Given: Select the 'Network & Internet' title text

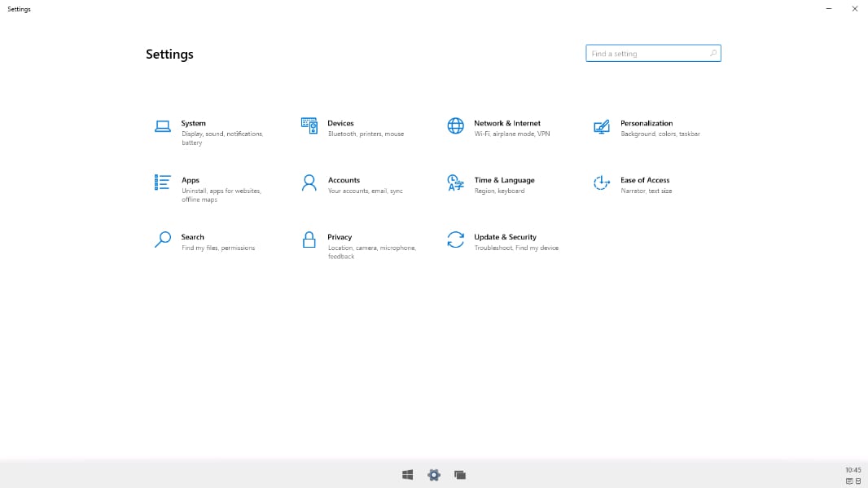Looking at the screenshot, I should [x=506, y=123].
